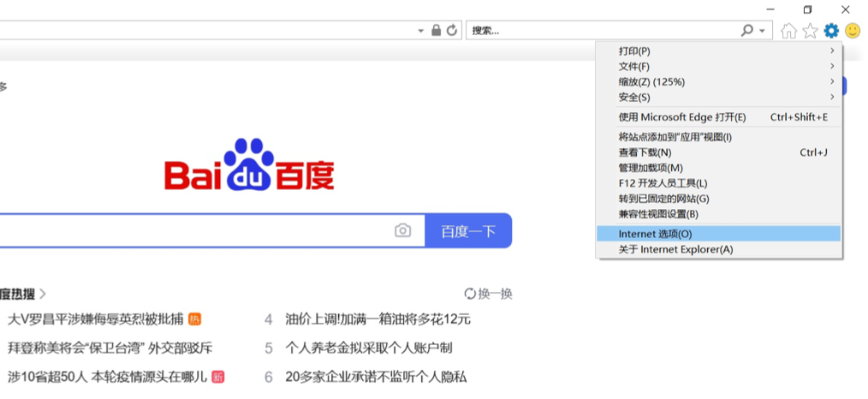Click the 新 badge next to third headline
This screenshot has height=399, width=868.
(218, 378)
